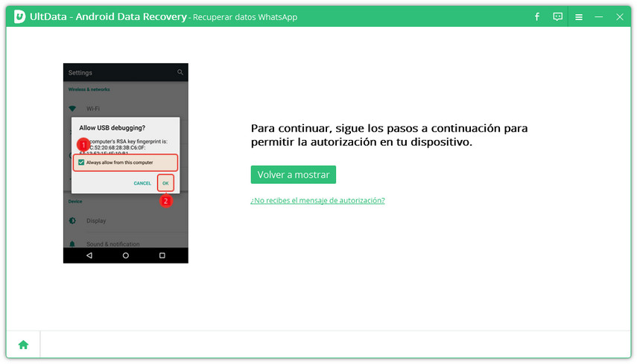This screenshot has height=364, width=637.
Task: Click the UltData logo icon
Action: click(x=19, y=16)
